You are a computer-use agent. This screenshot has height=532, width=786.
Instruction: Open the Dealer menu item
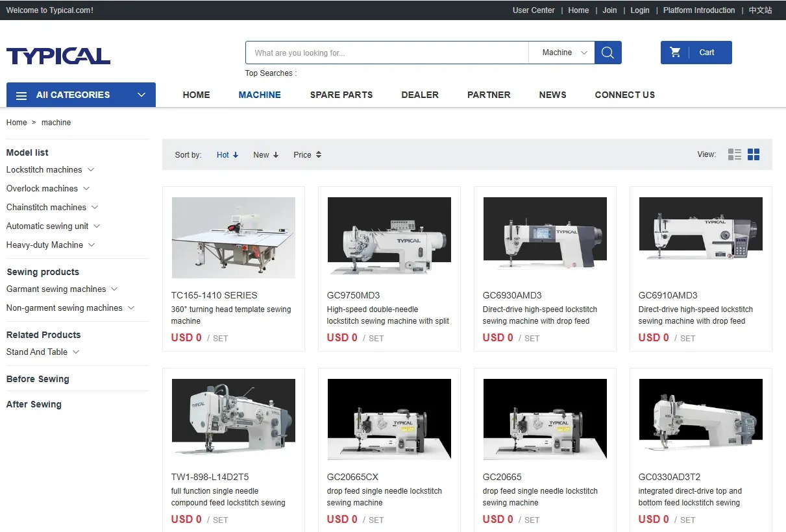point(420,95)
